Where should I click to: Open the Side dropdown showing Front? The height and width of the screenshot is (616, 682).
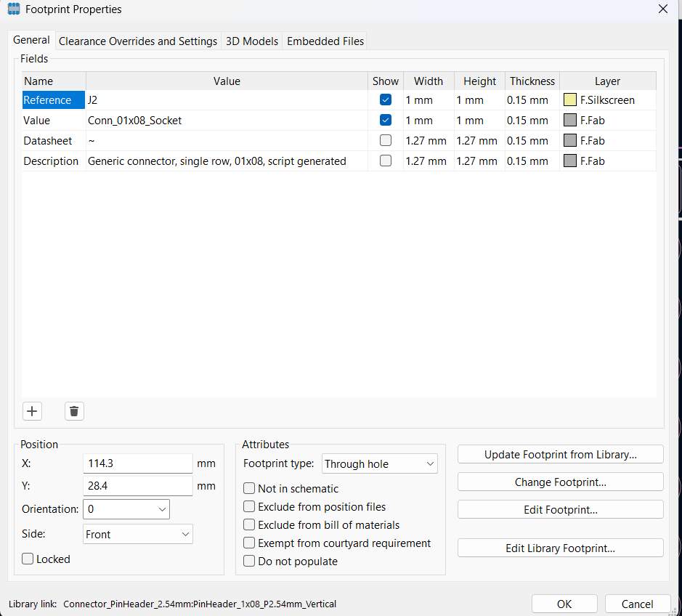click(x=138, y=534)
